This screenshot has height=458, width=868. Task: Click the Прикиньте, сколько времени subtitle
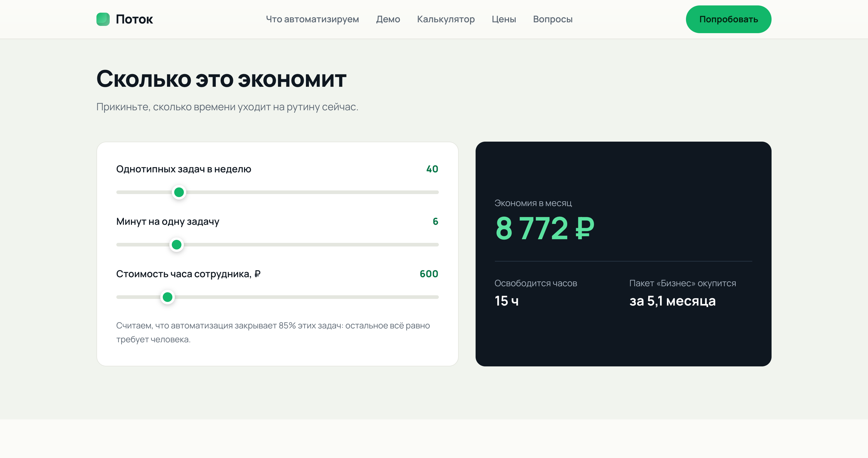pos(227,107)
